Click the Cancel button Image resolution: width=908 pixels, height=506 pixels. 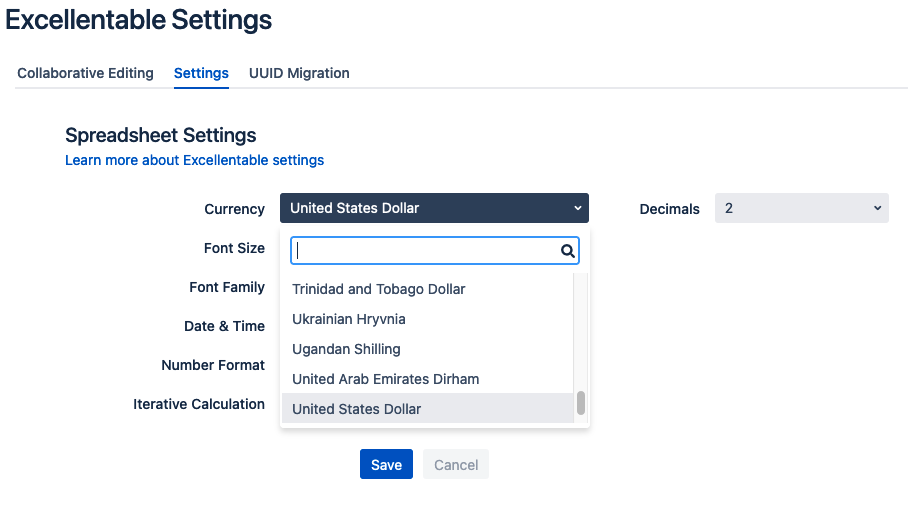(x=456, y=464)
